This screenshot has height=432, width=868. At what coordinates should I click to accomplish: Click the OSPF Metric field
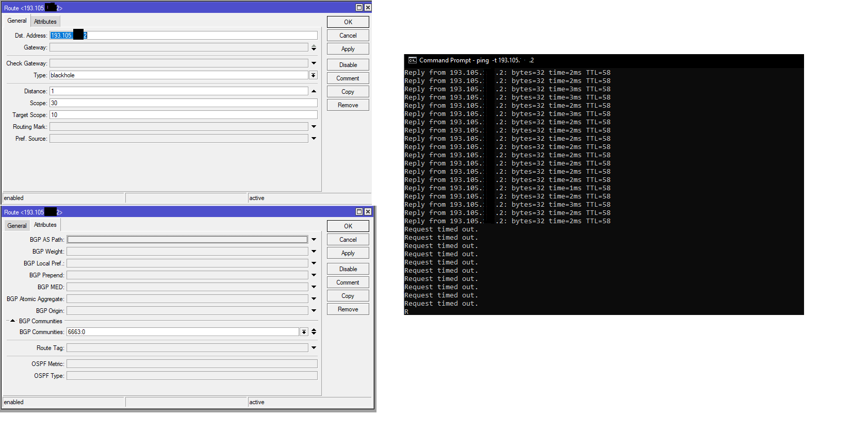[192, 364]
